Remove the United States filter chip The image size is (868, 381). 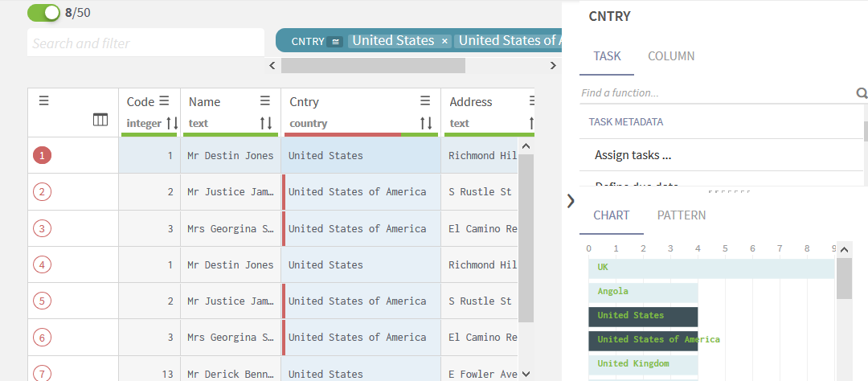(445, 41)
